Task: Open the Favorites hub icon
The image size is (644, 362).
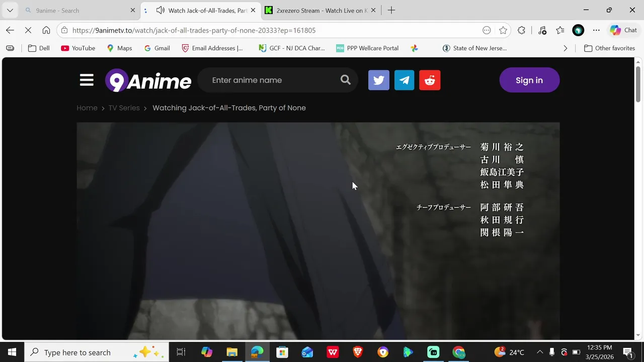Action: pos(560,30)
